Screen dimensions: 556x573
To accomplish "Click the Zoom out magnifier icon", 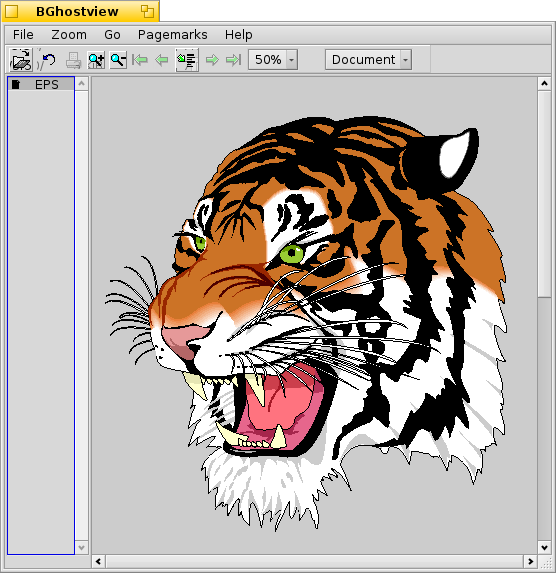I will click(118, 60).
